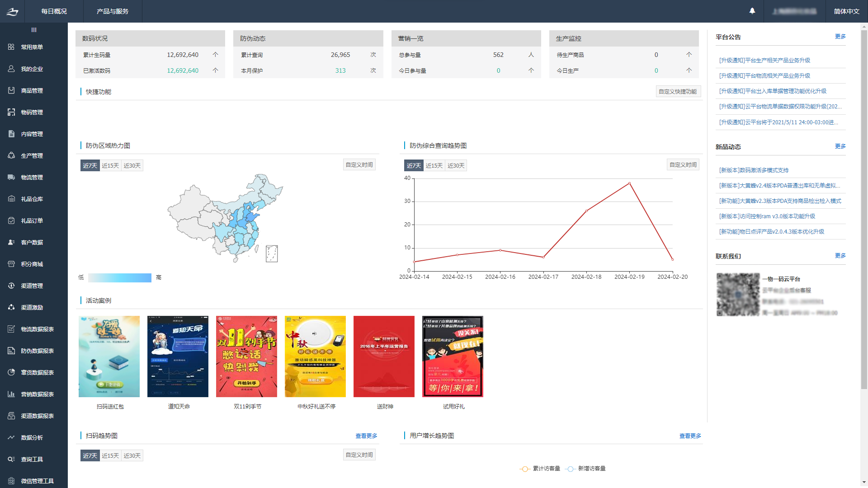This screenshot has width=868, height=488.
Task: Click 更多 next to 新品动态
Action: pos(840,146)
